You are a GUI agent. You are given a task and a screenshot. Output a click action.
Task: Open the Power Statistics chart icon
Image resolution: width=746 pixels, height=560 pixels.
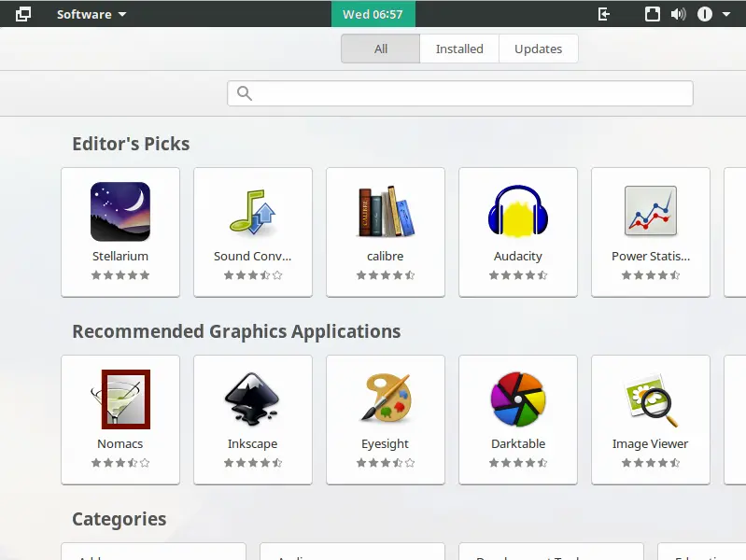point(650,212)
